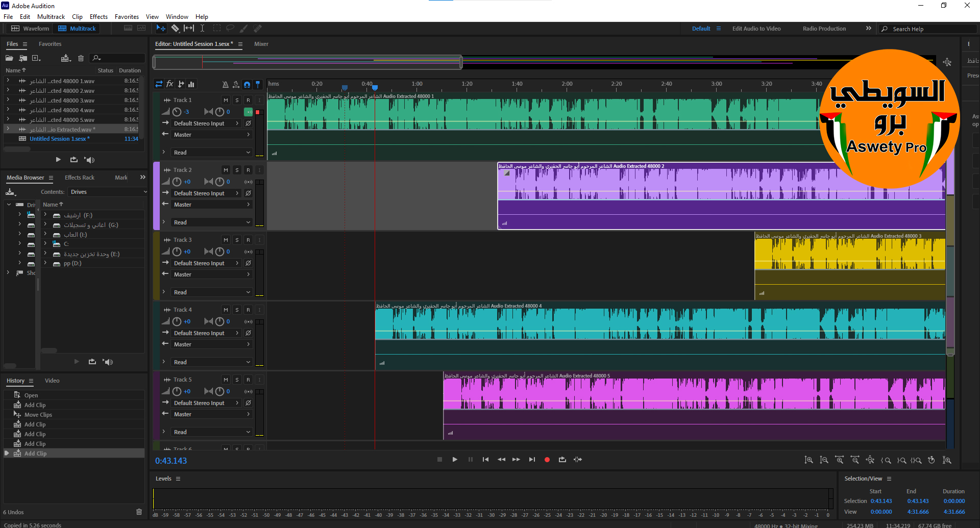Toggle the metronome icon
Image resolution: width=980 pixels, height=528 pixels.
point(225,84)
